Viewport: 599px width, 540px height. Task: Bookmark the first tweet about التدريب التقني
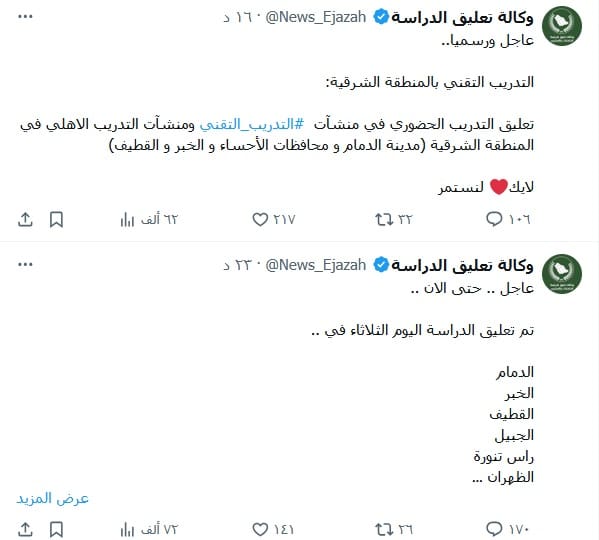(57, 220)
